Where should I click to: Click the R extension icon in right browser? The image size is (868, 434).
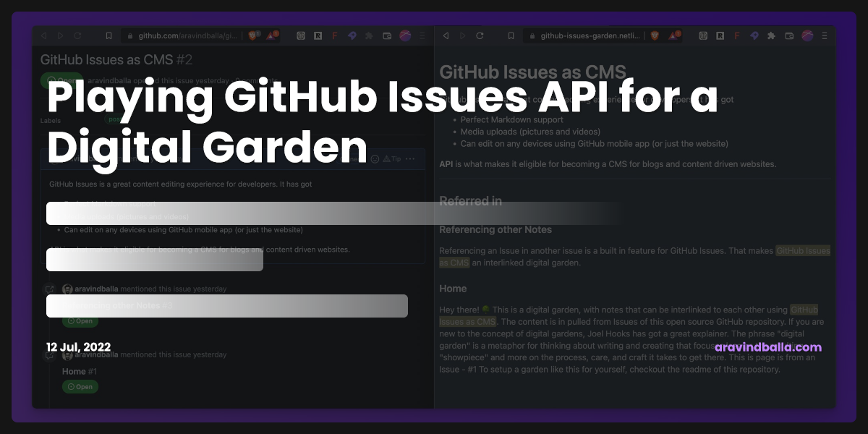pyautogui.click(x=720, y=35)
